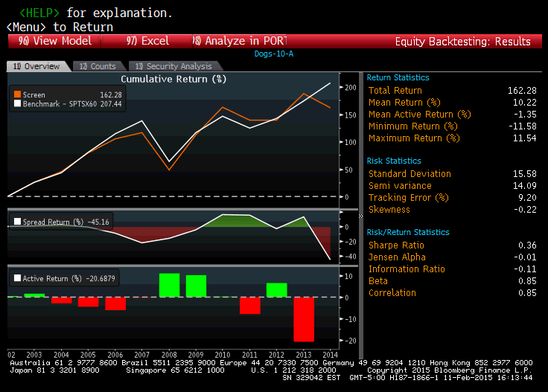Viewport: 548px width, 392px height.
Task: Select the Sharpe Ratio label
Action: pos(396,245)
